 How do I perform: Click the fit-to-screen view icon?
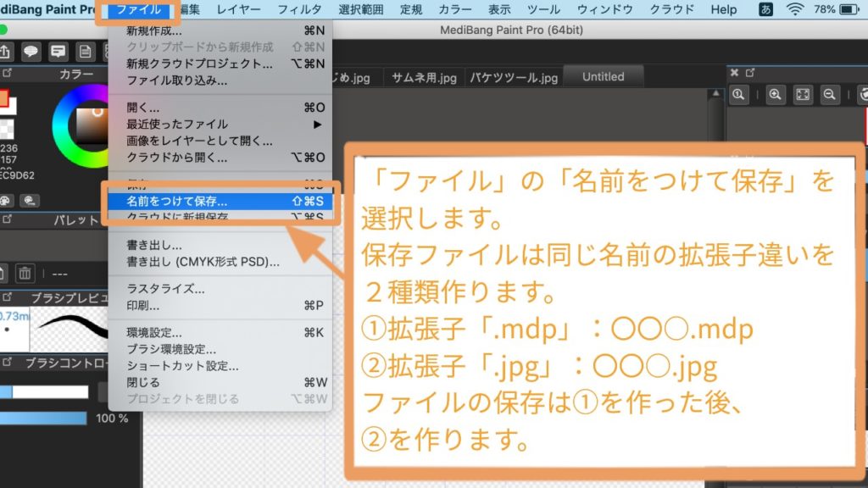[802, 95]
